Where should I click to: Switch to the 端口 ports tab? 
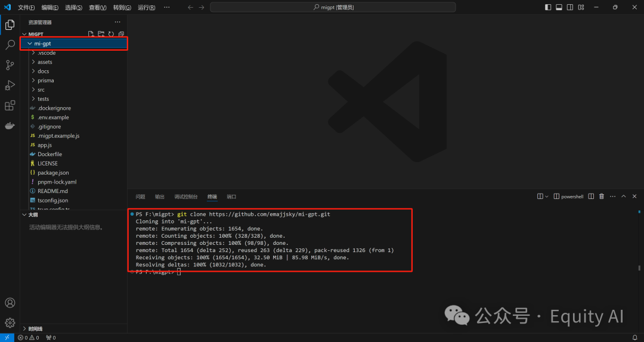(x=231, y=197)
